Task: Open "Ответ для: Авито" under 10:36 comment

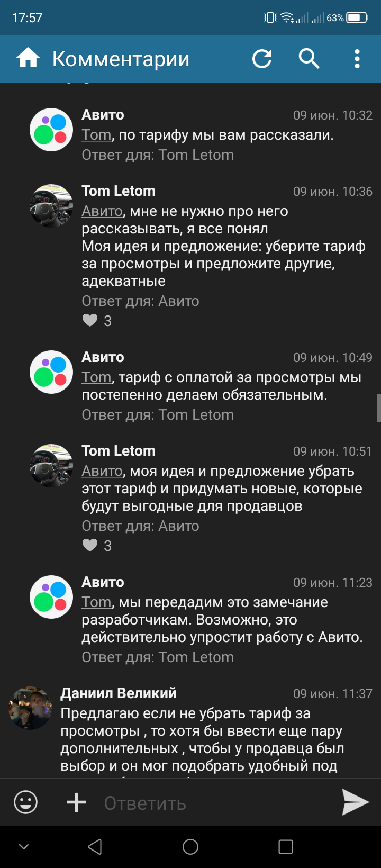Action: [140, 301]
